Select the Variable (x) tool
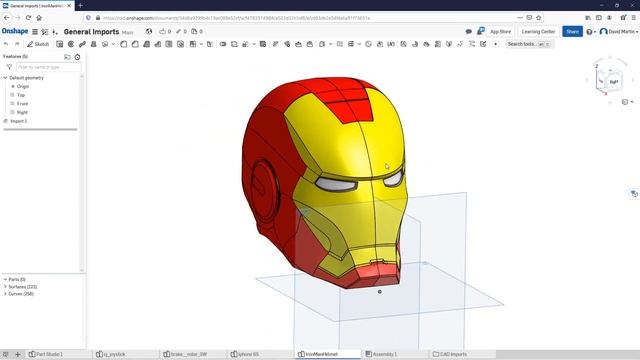 (391, 44)
